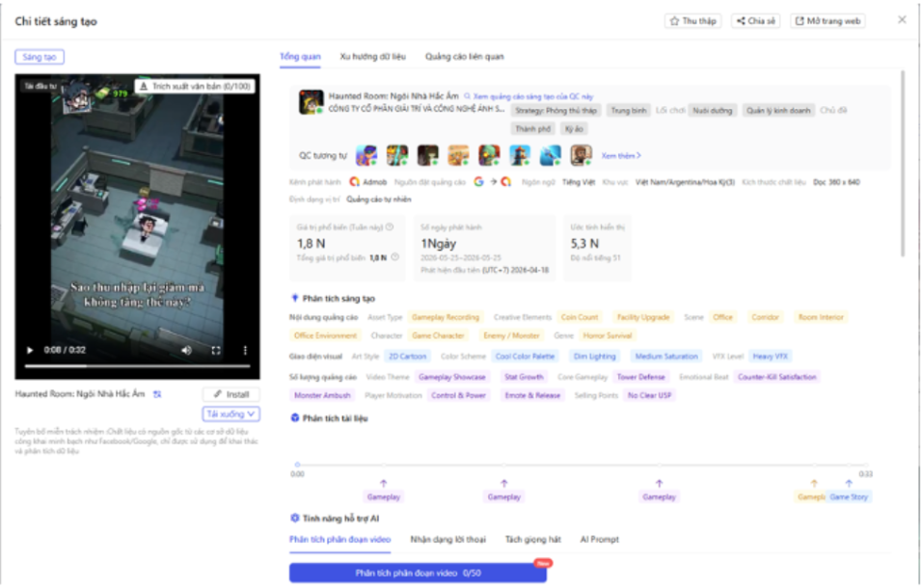Click the info icon beside Giá trị phổ biến
Screen dimensions: 921x588
click(x=390, y=227)
